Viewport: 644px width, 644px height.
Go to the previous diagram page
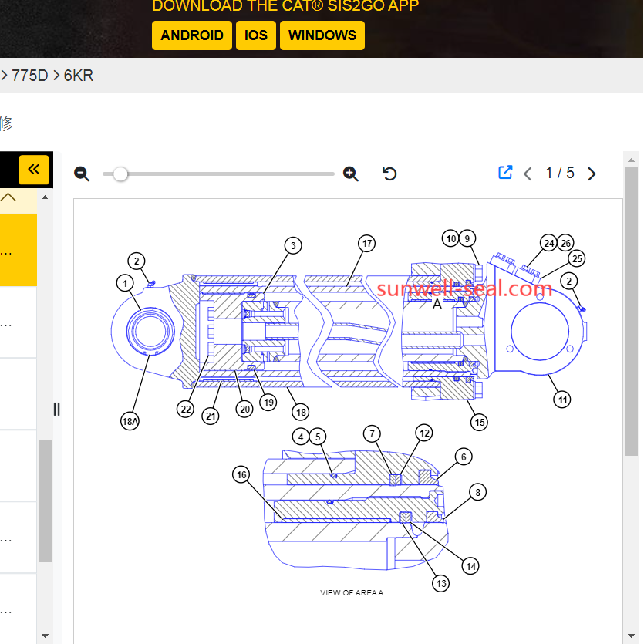[x=528, y=174]
